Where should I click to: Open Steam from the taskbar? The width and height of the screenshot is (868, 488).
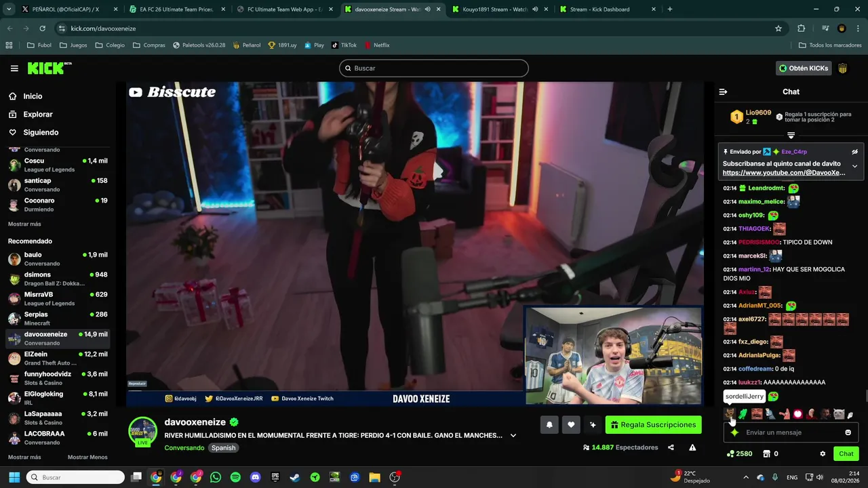pyautogui.click(x=295, y=477)
